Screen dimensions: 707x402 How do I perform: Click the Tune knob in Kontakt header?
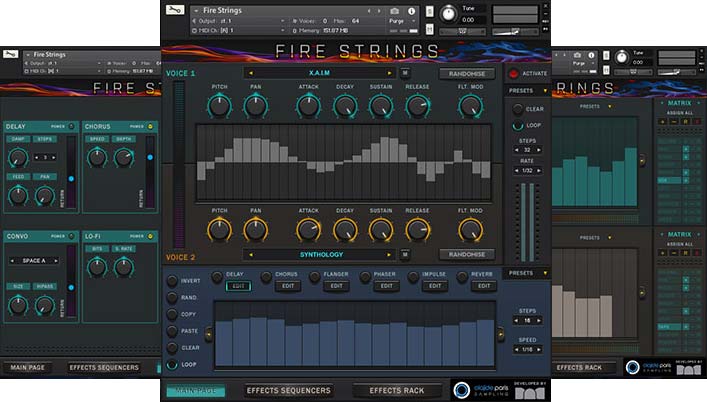[x=448, y=14]
